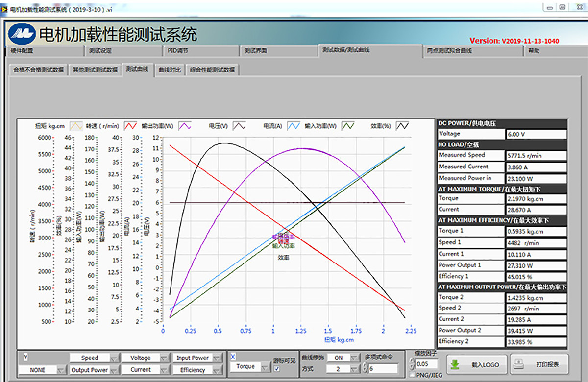This screenshot has width=588, height=382.
Task: Click the output power (输出功率) purple legend swatch
Action: click(x=185, y=126)
